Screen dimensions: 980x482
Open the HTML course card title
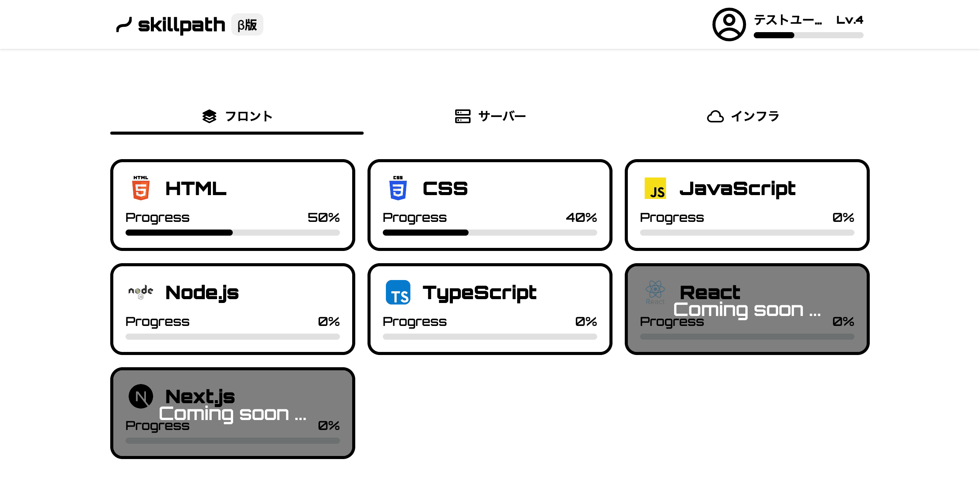[196, 189]
